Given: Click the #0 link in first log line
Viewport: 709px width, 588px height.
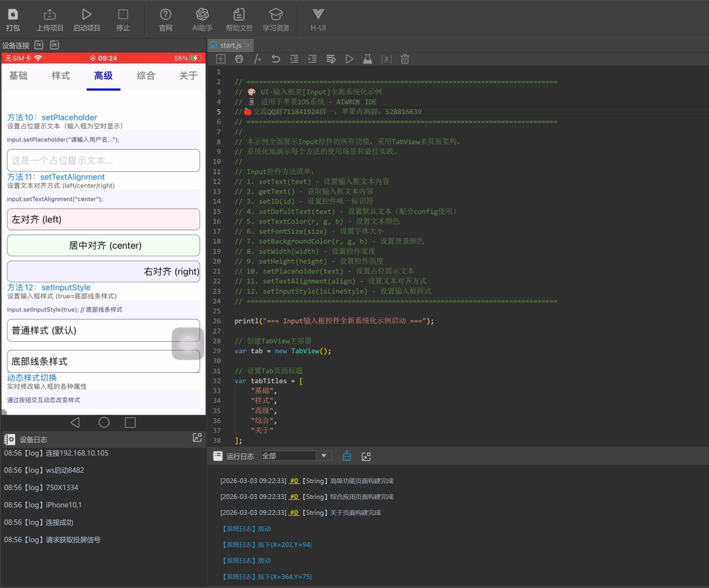Looking at the screenshot, I should coord(294,481).
